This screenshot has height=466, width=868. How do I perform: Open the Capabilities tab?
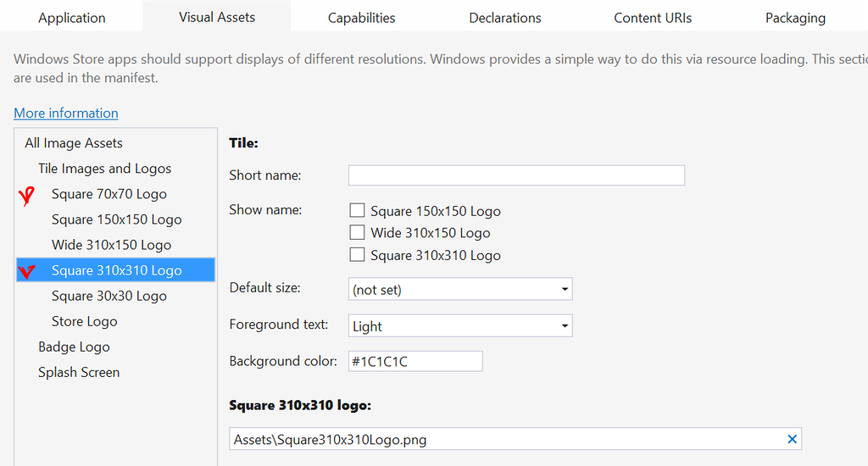click(x=362, y=17)
